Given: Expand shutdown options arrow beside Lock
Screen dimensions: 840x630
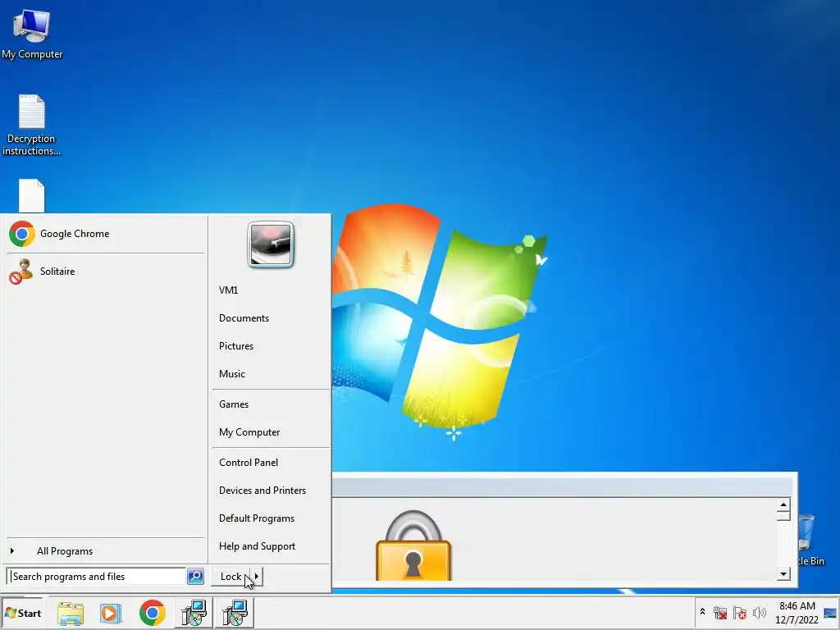Looking at the screenshot, I should point(257,577).
